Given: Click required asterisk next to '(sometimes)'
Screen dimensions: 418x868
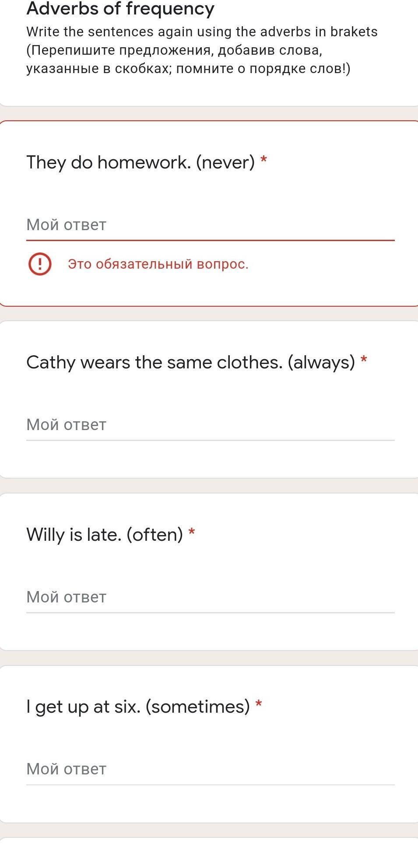Looking at the screenshot, I should pyautogui.click(x=259, y=703).
